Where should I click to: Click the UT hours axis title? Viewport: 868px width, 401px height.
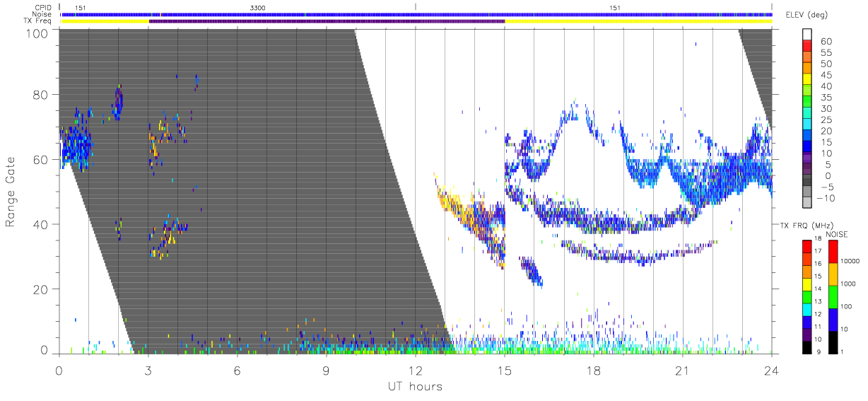click(x=414, y=386)
